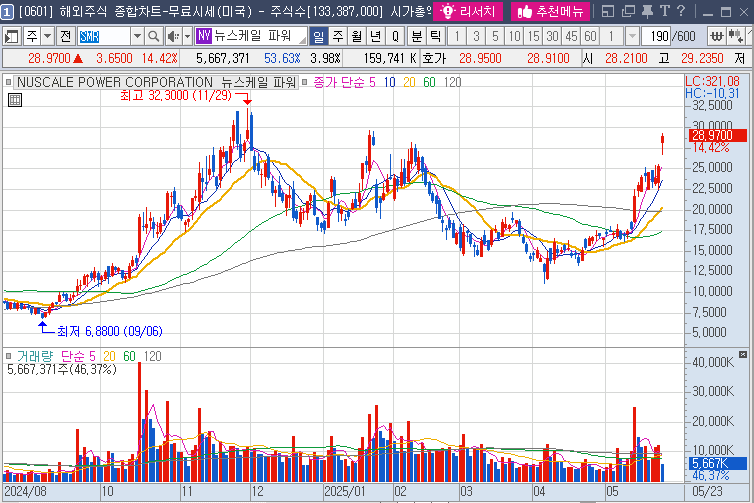Select the 10 interval button
The height and width of the screenshot is (503, 754).
point(515,36)
